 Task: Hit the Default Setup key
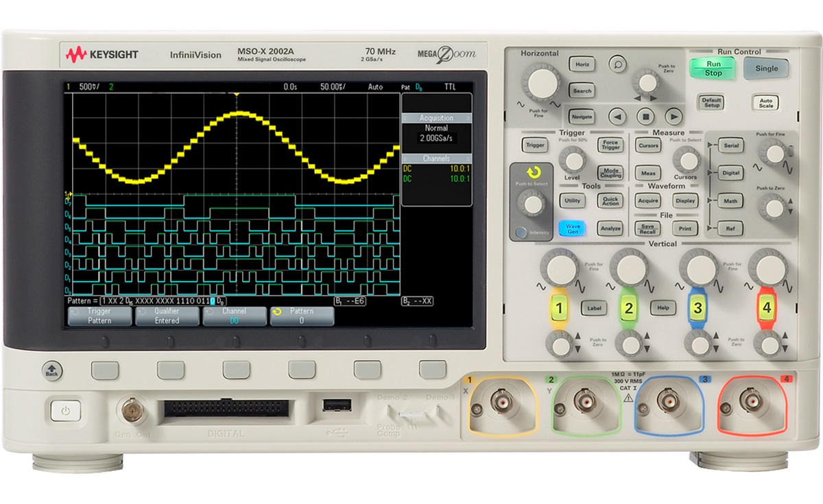click(x=712, y=103)
